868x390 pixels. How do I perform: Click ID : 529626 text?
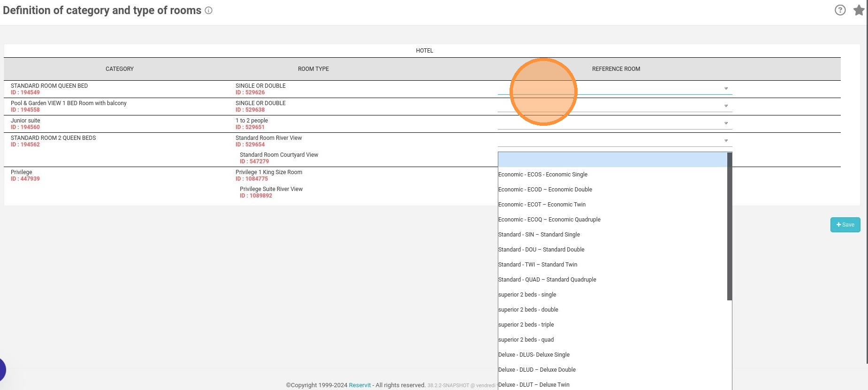click(x=250, y=92)
